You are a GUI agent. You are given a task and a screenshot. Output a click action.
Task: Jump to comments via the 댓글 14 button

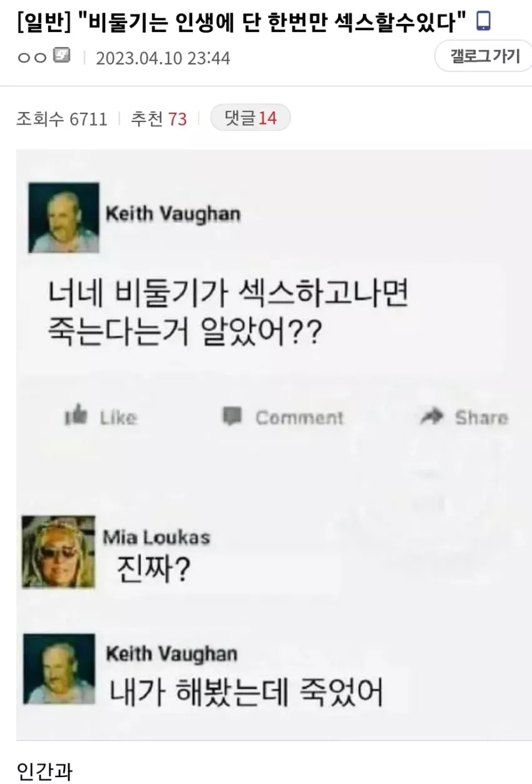[x=250, y=118]
